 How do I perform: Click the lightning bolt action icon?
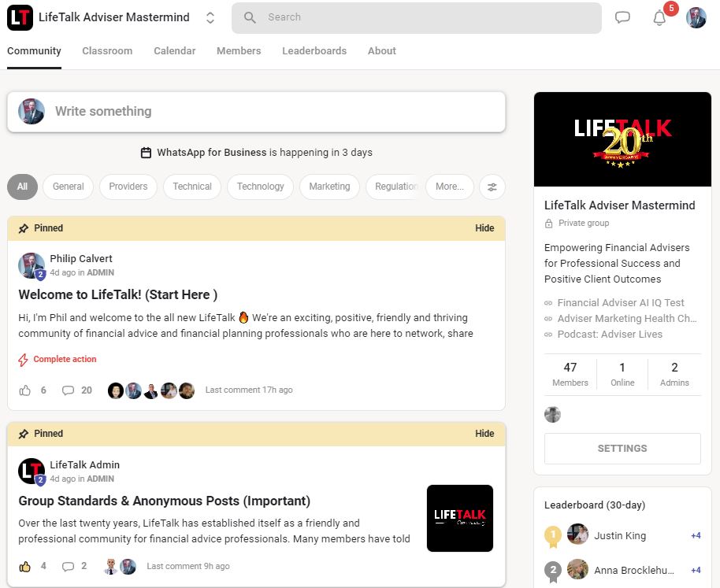[x=23, y=360]
